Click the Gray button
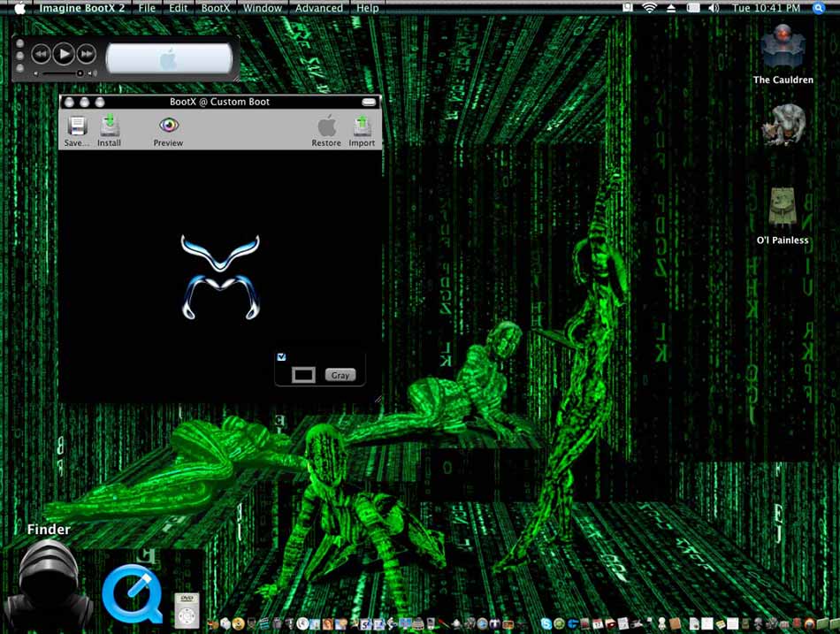Image resolution: width=840 pixels, height=634 pixels. [x=340, y=375]
